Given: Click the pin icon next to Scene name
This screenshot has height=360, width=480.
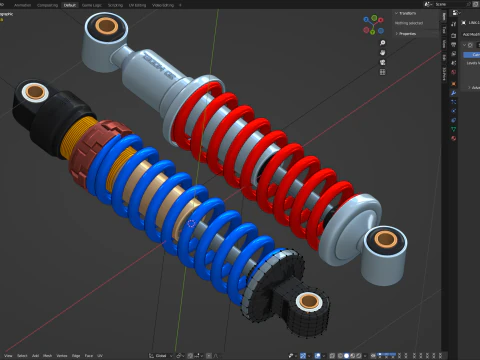Looking at the screenshot, I should tap(468, 4).
